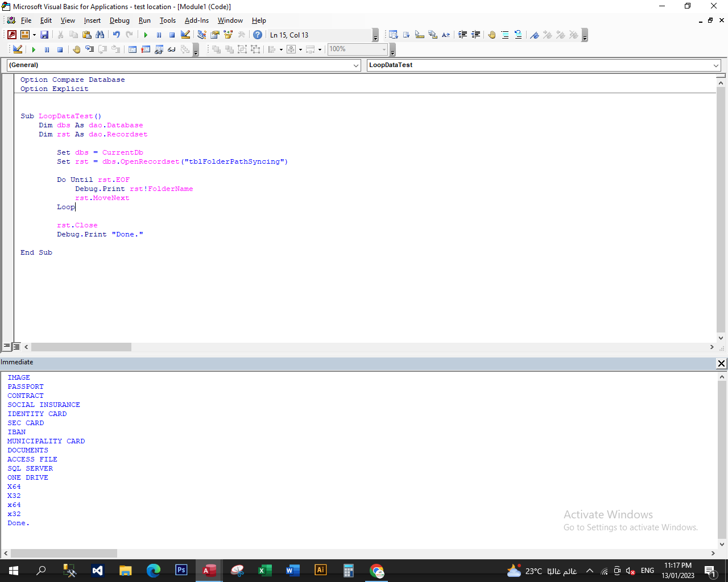Toggle Bookmark with the blue flag icon
The width and height of the screenshot is (728, 582).
click(535, 35)
